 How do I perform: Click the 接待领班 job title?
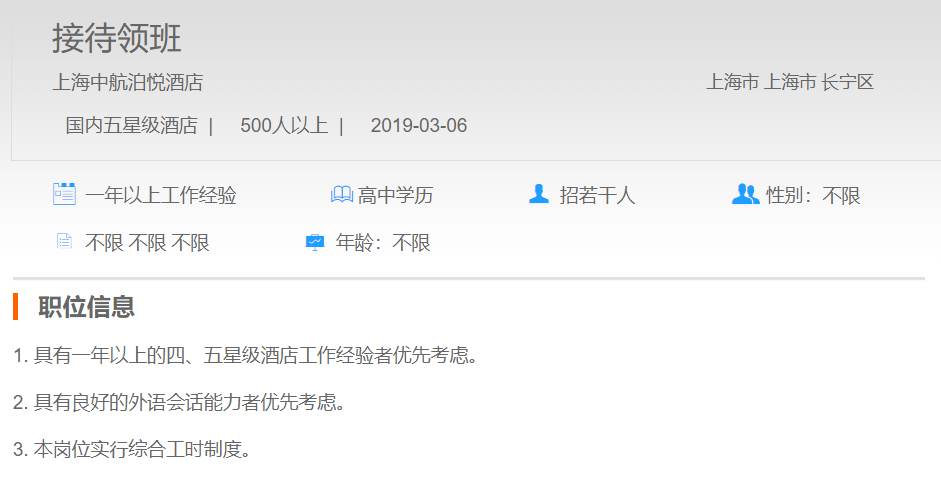click(116, 39)
